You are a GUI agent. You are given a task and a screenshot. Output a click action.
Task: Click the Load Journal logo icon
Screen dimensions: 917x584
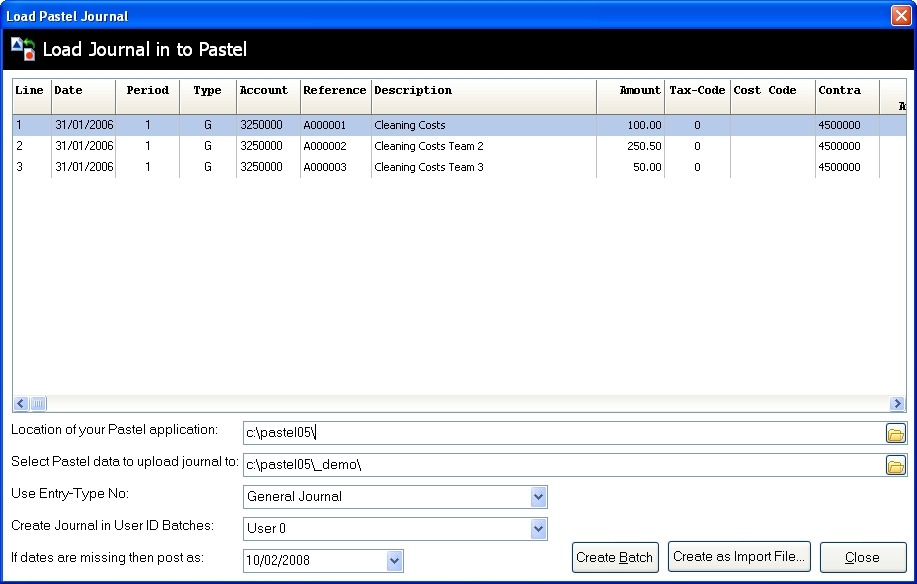(x=23, y=49)
